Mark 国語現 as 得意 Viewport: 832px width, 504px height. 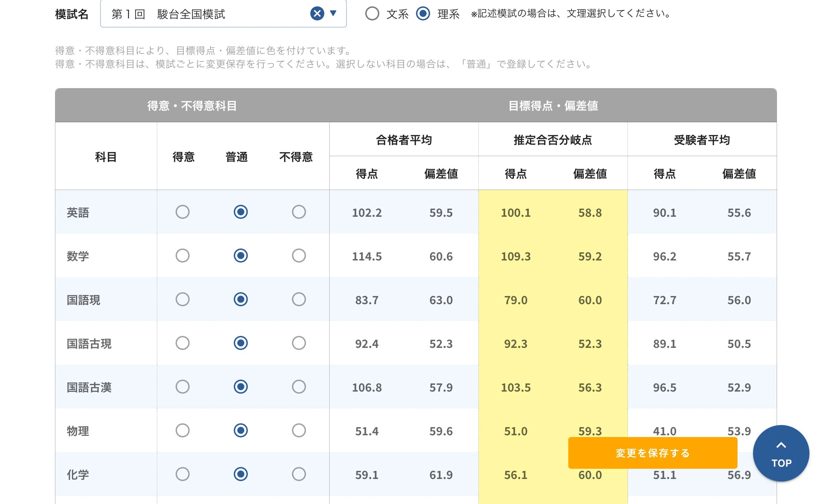[183, 299]
